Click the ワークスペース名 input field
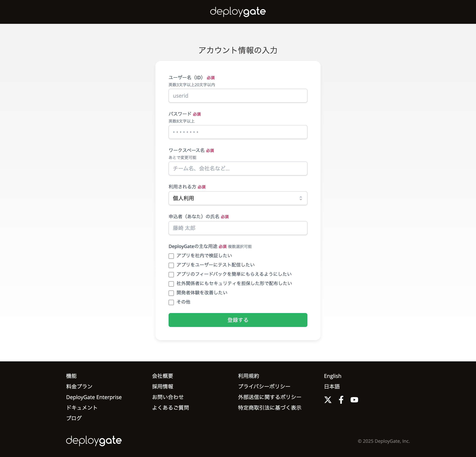Screen dimensions: 476x457 [238, 168]
